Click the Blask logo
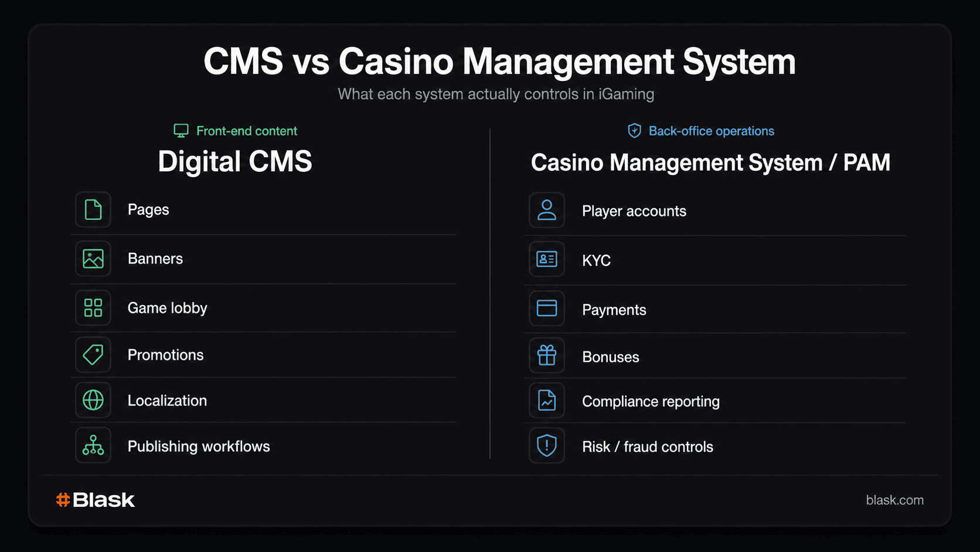The width and height of the screenshot is (980, 552). pyautogui.click(x=95, y=500)
